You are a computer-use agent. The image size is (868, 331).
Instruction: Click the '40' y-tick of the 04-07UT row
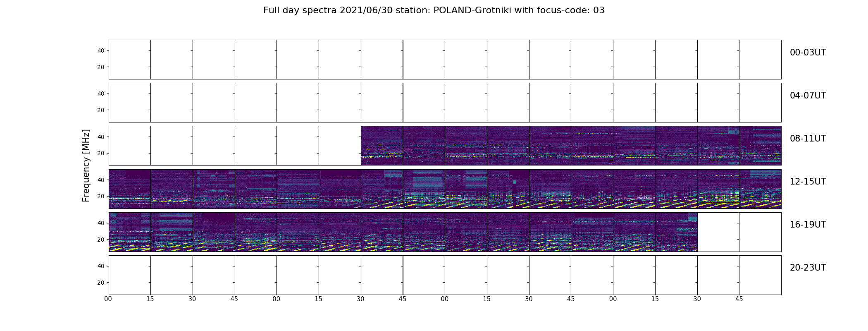tap(100, 94)
